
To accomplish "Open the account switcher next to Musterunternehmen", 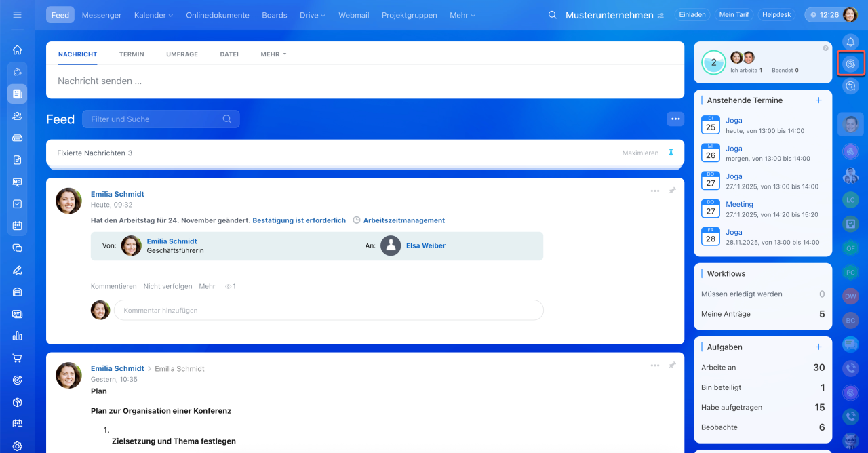I will coord(660,16).
